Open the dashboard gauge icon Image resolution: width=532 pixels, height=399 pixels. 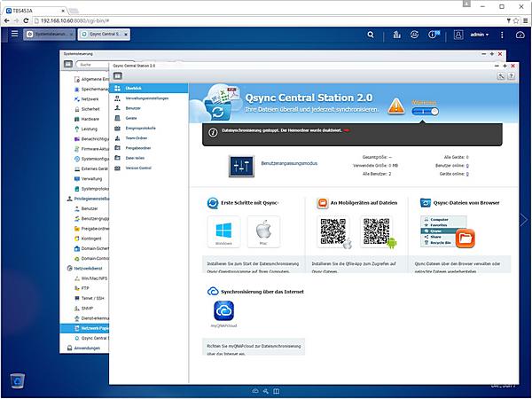click(520, 35)
